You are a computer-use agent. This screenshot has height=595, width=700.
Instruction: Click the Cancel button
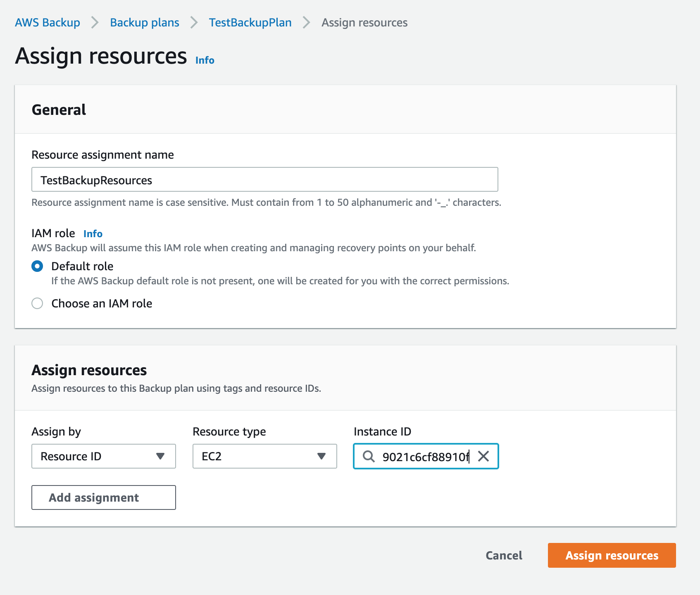(504, 555)
